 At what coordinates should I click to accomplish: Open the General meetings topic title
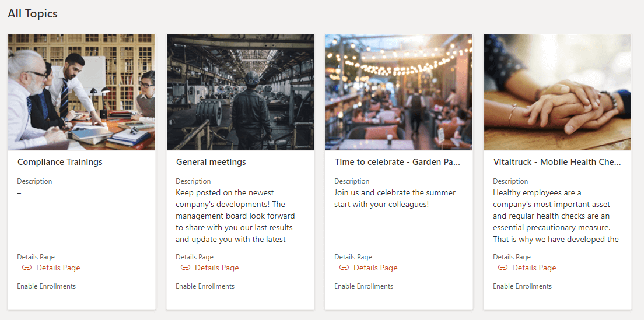click(x=211, y=162)
